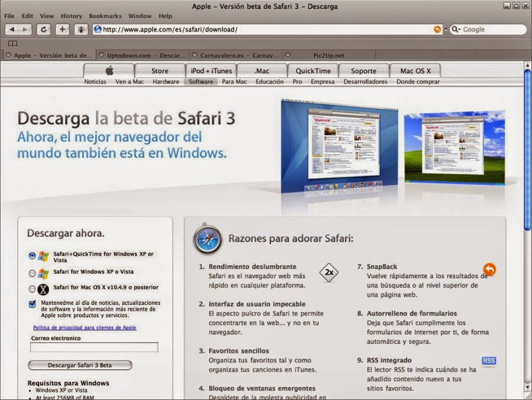
Task: Click the Back navigation arrow
Action: pyautogui.click(x=12, y=30)
